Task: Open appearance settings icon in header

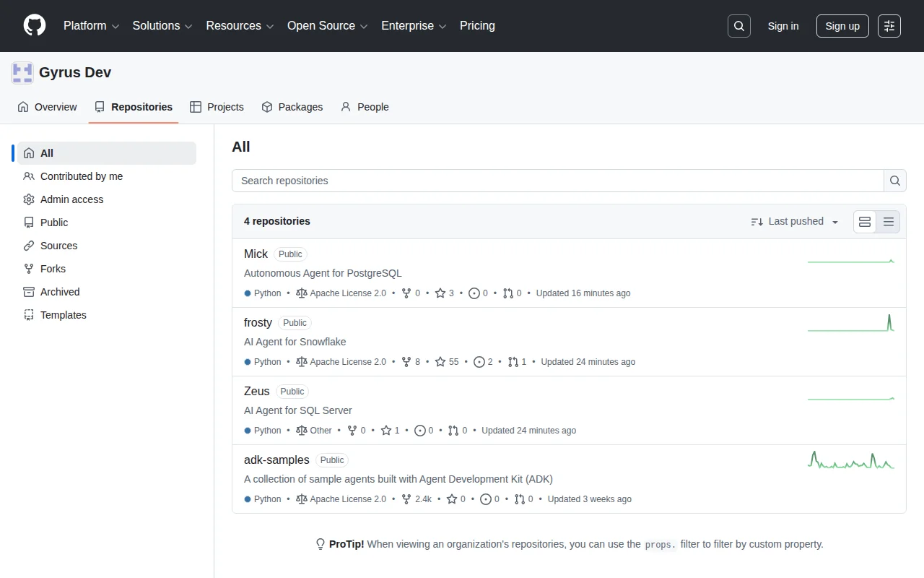Action: 889,26
